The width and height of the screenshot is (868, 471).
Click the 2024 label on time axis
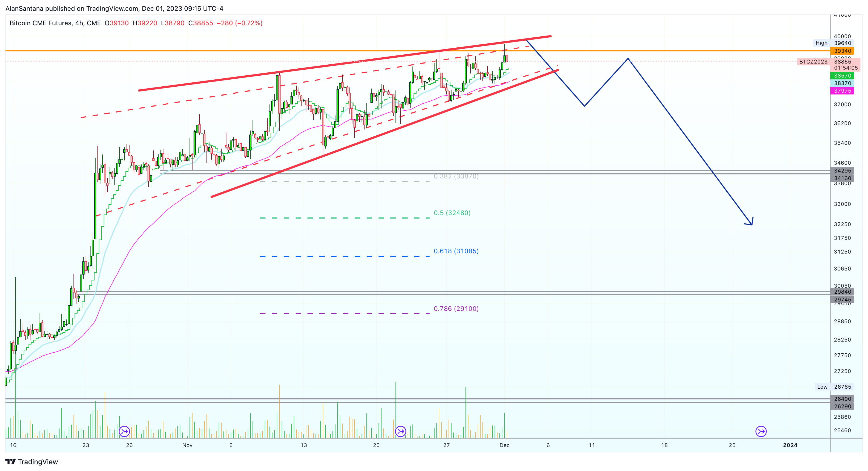790,445
